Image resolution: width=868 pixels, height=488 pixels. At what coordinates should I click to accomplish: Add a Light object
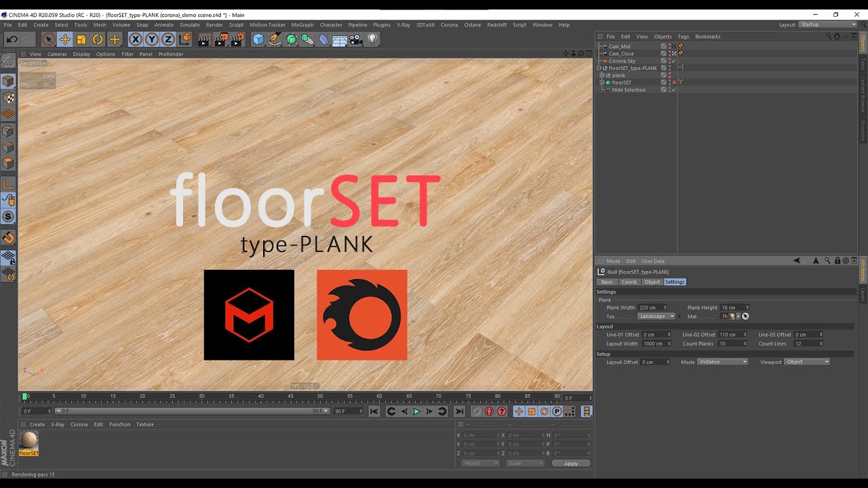pyautogui.click(x=372, y=39)
